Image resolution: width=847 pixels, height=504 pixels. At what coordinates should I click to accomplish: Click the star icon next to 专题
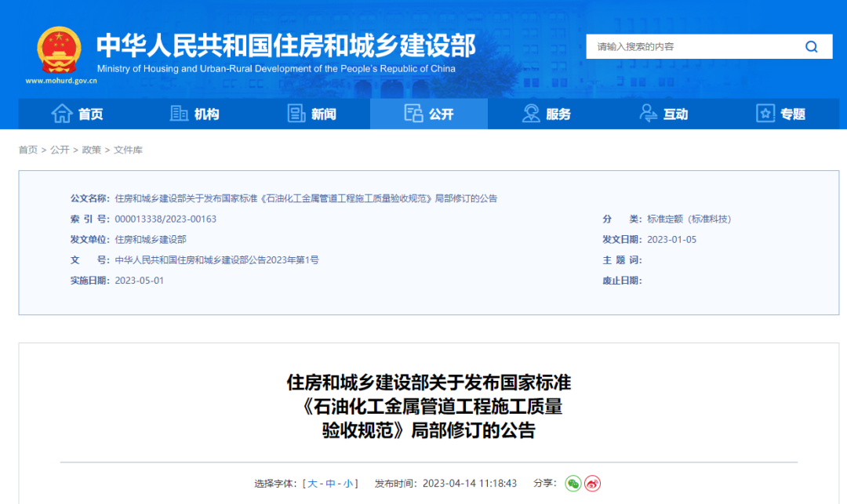pos(765,113)
